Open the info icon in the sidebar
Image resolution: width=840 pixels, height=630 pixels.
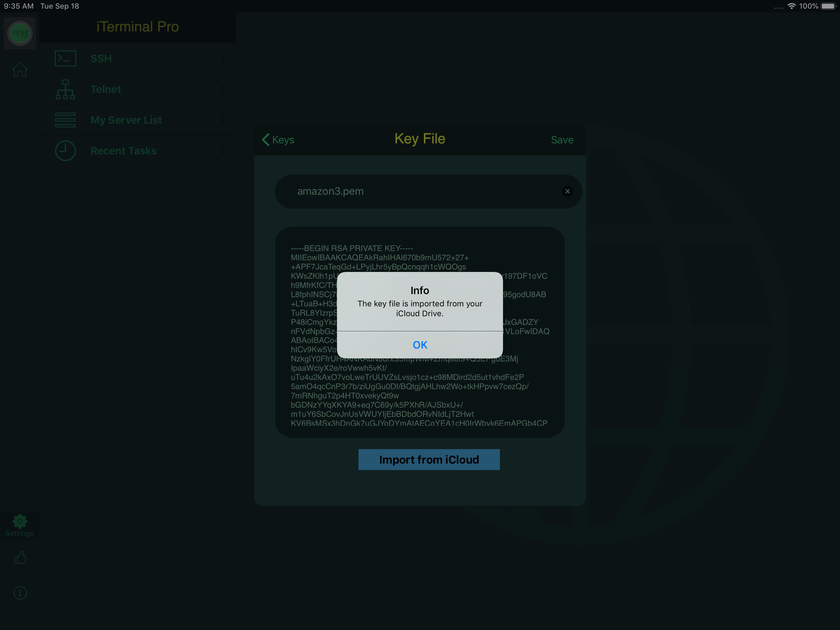(20, 593)
